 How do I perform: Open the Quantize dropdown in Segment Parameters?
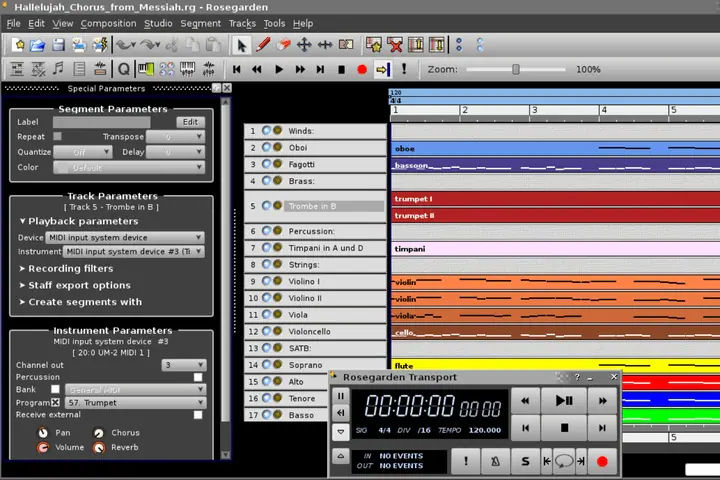tap(83, 152)
